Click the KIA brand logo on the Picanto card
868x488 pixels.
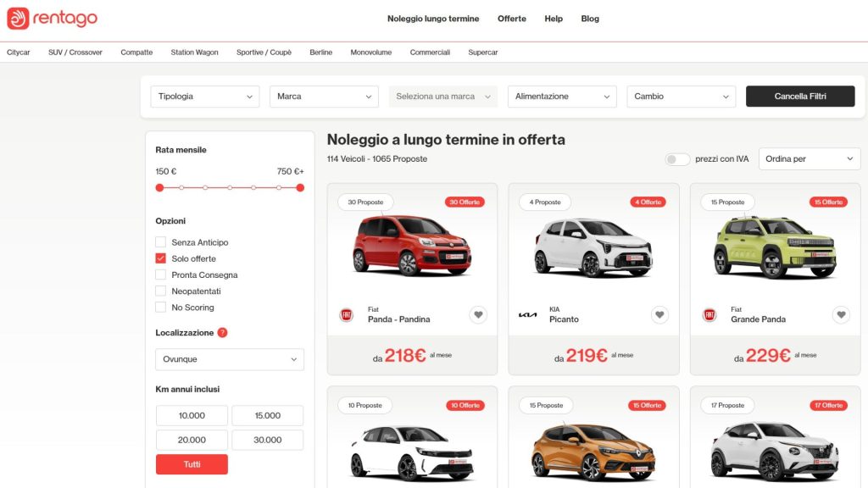point(528,314)
